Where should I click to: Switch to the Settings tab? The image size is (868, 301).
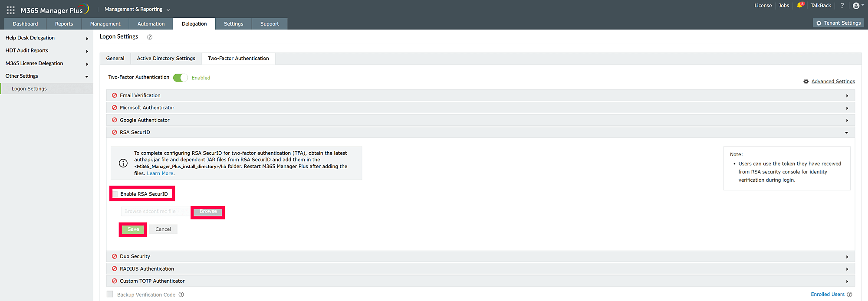(233, 24)
